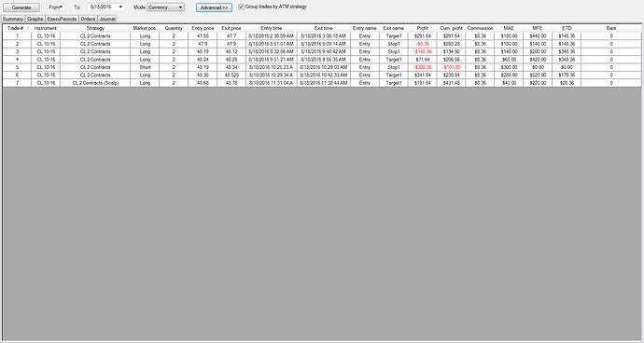Select the CL 2 Contracts (Scalp) trade row

point(322,83)
